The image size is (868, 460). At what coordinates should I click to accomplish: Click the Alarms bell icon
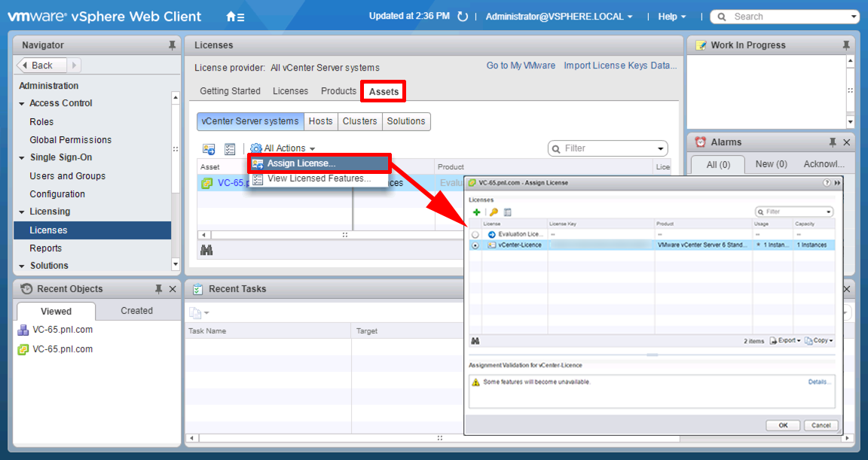coord(700,142)
